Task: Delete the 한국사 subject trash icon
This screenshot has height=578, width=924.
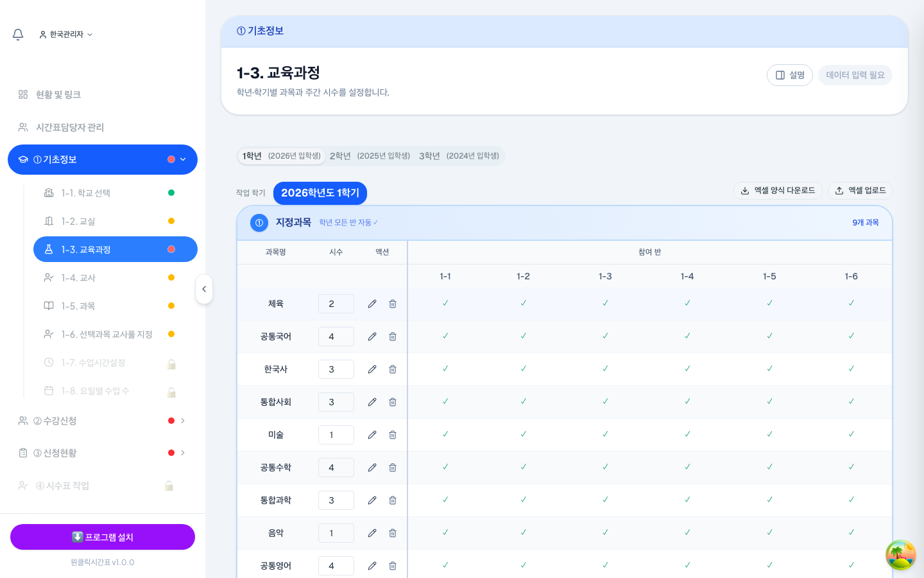Action: pos(393,369)
